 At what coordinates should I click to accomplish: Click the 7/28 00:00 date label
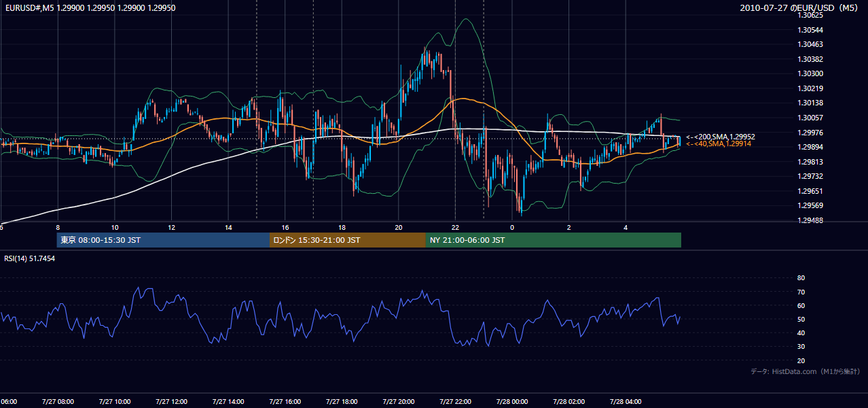pyautogui.click(x=512, y=402)
